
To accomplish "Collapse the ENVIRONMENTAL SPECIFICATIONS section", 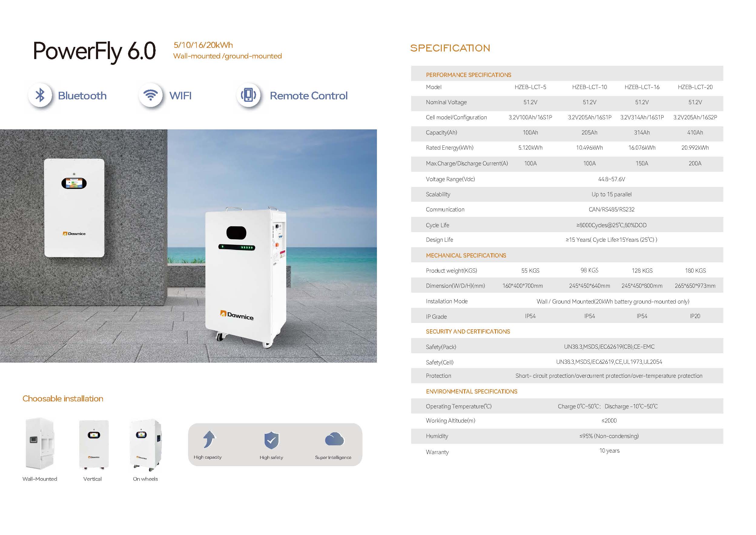I will click(472, 391).
